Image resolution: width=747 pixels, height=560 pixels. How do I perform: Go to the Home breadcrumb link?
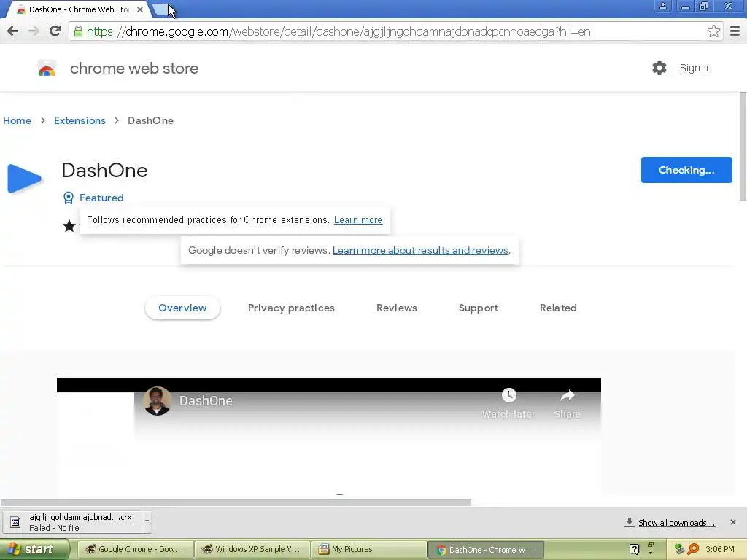click(x=18, y=120)
